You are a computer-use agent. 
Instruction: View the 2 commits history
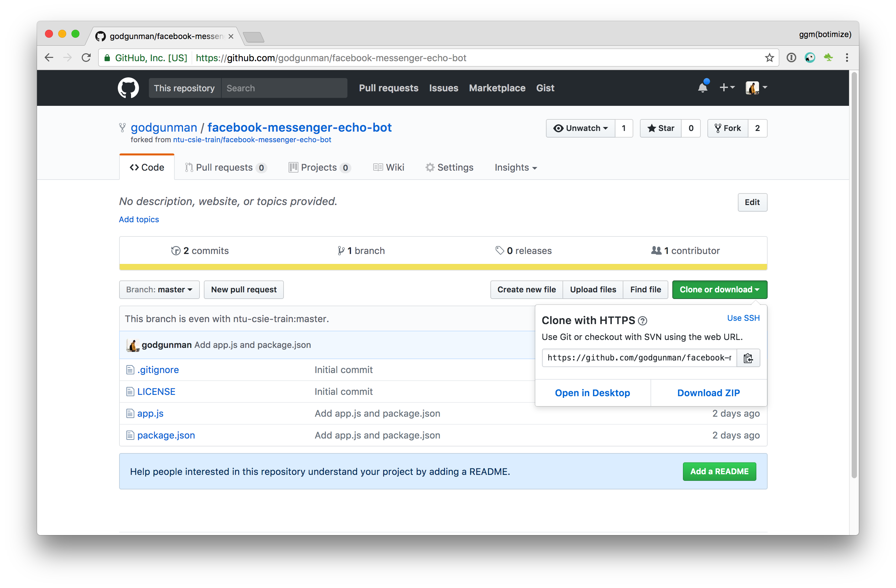pos(200,251)
